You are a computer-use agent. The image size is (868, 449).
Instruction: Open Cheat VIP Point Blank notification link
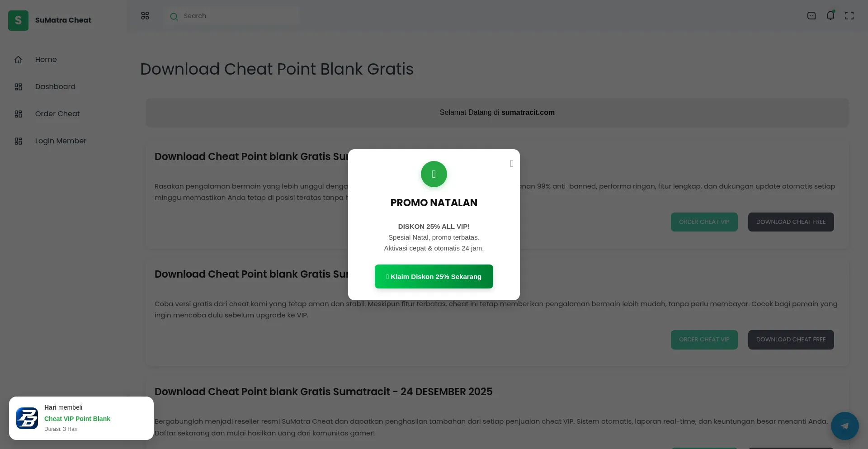(x=77, y=419)
